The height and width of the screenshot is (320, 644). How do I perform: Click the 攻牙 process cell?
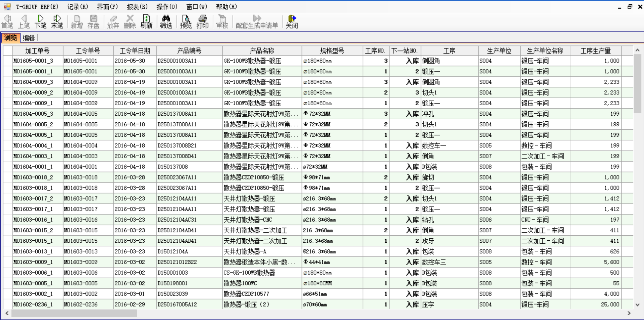[x=450, y=241]
